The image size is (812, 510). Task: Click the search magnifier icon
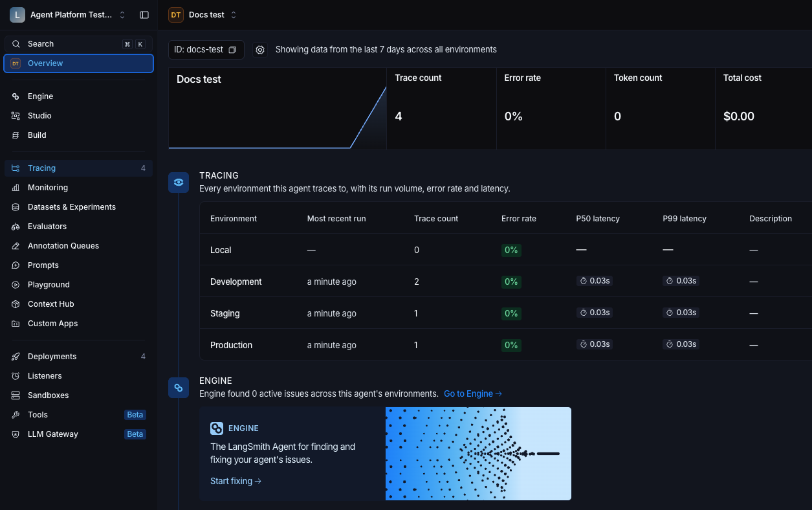coord(16,44)
